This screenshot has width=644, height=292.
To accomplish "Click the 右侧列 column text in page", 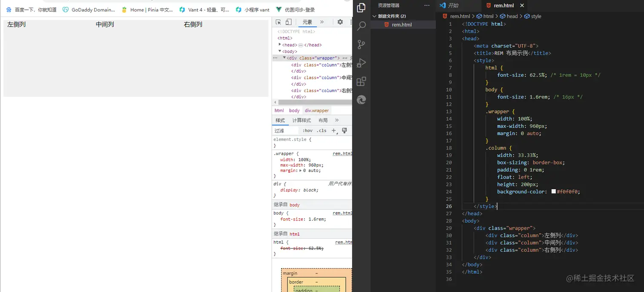I will click(x=193, y=24).
